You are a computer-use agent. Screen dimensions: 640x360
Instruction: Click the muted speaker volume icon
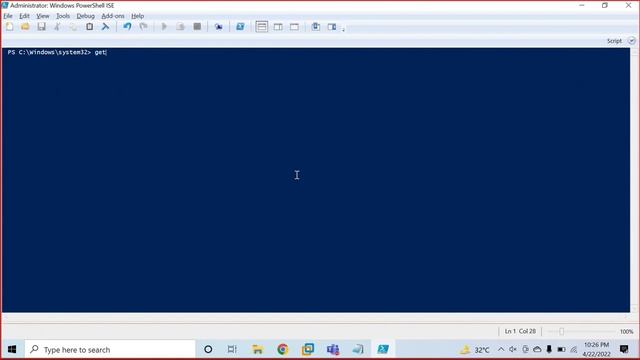513,349
